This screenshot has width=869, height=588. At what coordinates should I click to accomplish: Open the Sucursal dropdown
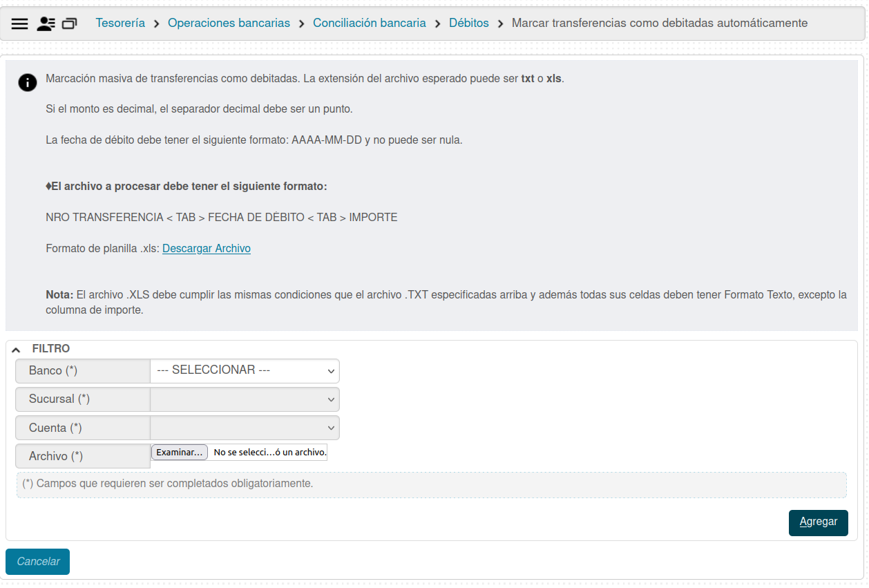(245, 399)
